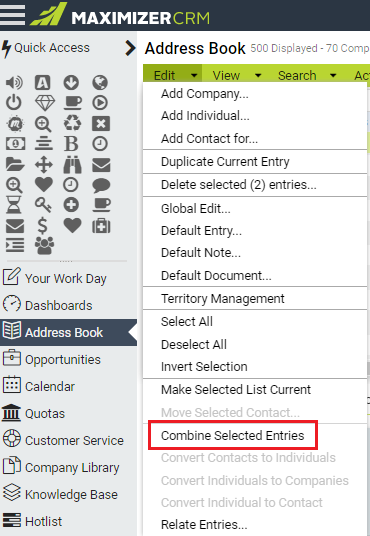370x536 pixels.
Task: Choose Combine Selected Entries
Action: tap(233, 436)
